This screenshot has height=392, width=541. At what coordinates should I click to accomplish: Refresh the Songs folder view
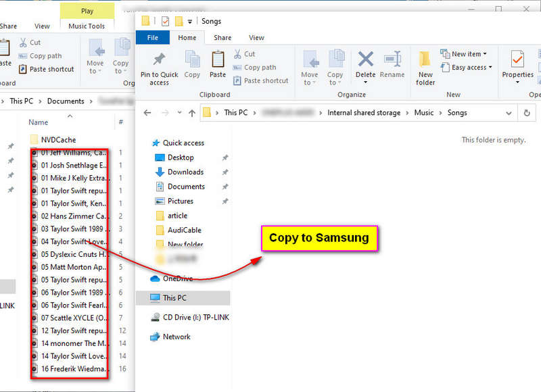click(527, 113)
